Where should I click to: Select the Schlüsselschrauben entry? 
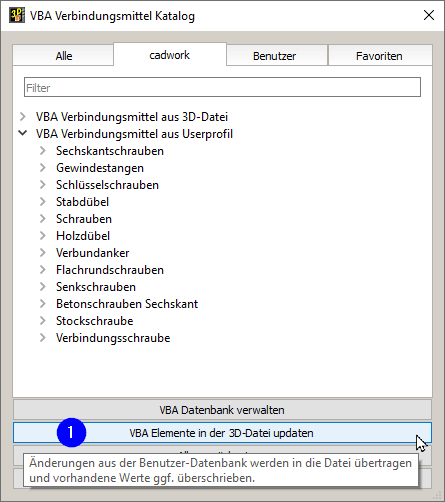(x=107, y=185)
